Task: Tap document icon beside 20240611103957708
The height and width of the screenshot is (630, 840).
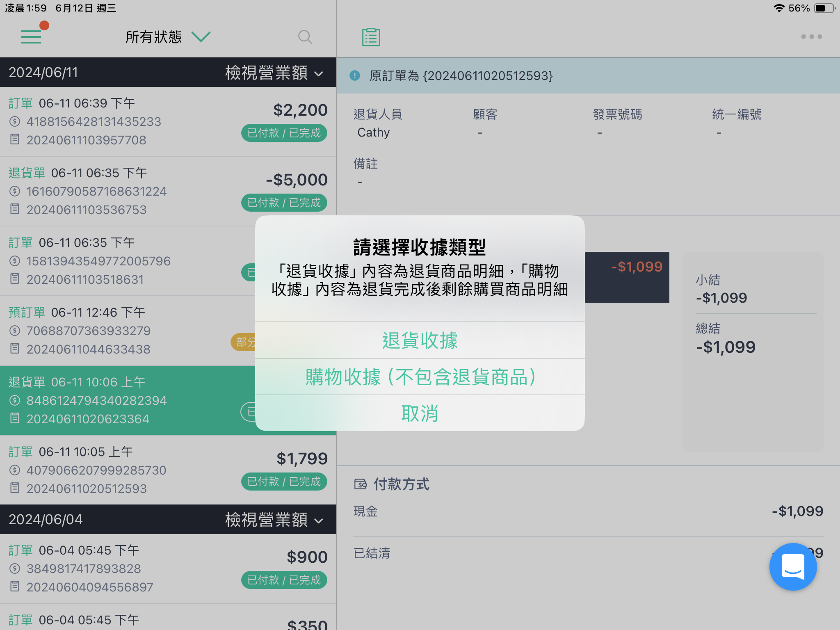Action: [15, 139]
